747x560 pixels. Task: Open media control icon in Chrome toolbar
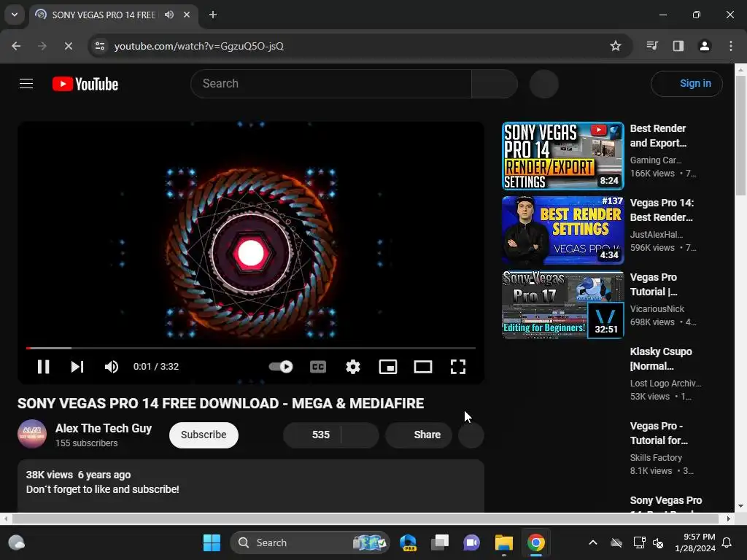651,46
